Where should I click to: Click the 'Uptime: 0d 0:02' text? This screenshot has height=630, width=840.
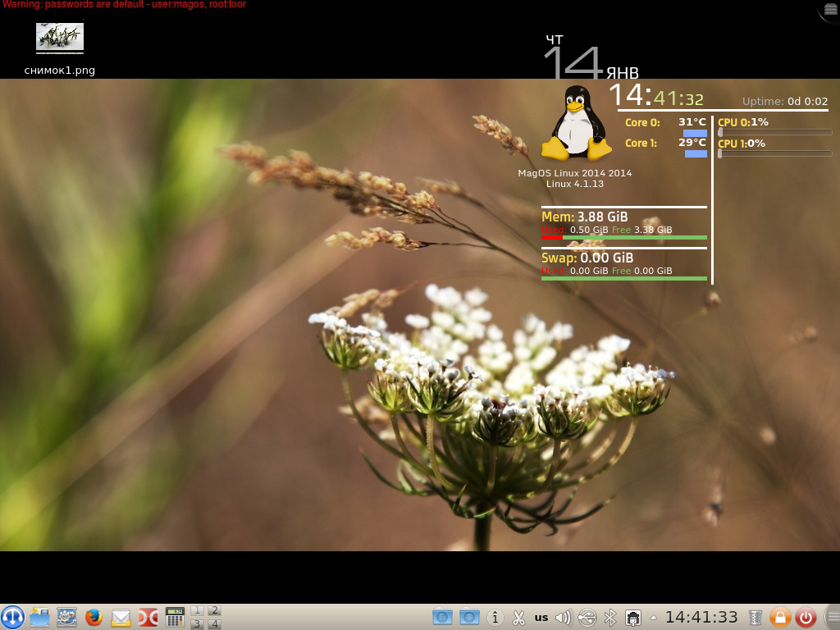[x=785, y=101]
